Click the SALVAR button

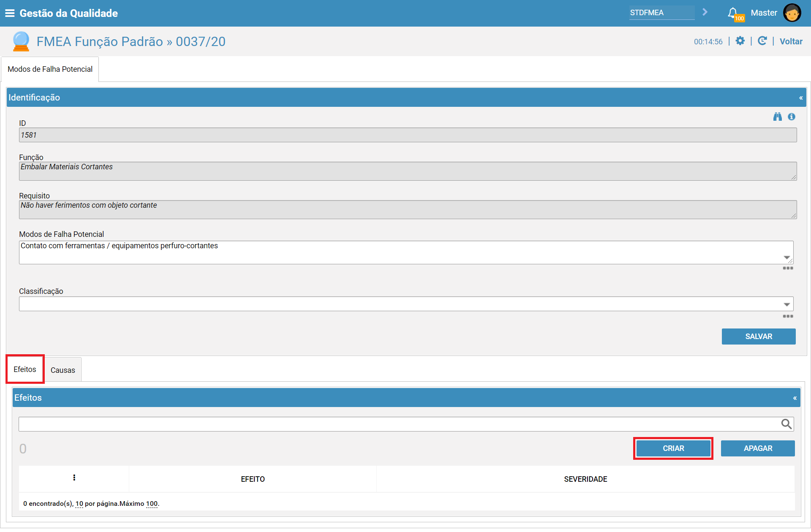tap(759, 337)
